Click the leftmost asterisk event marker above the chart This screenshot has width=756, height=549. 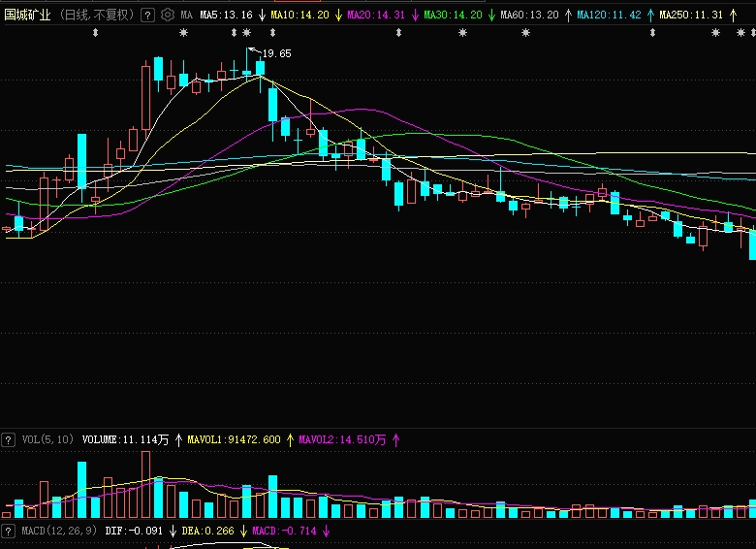(x=184, y=33)
